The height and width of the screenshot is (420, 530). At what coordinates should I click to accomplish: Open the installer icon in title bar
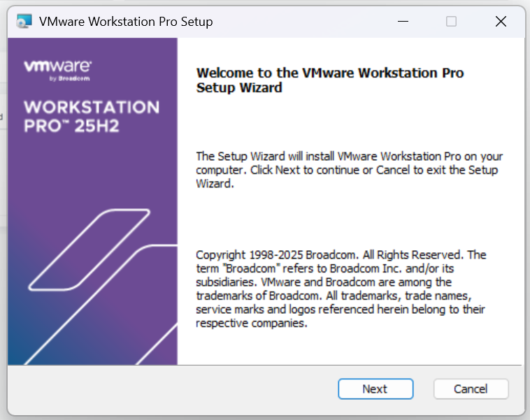[24, 21]
